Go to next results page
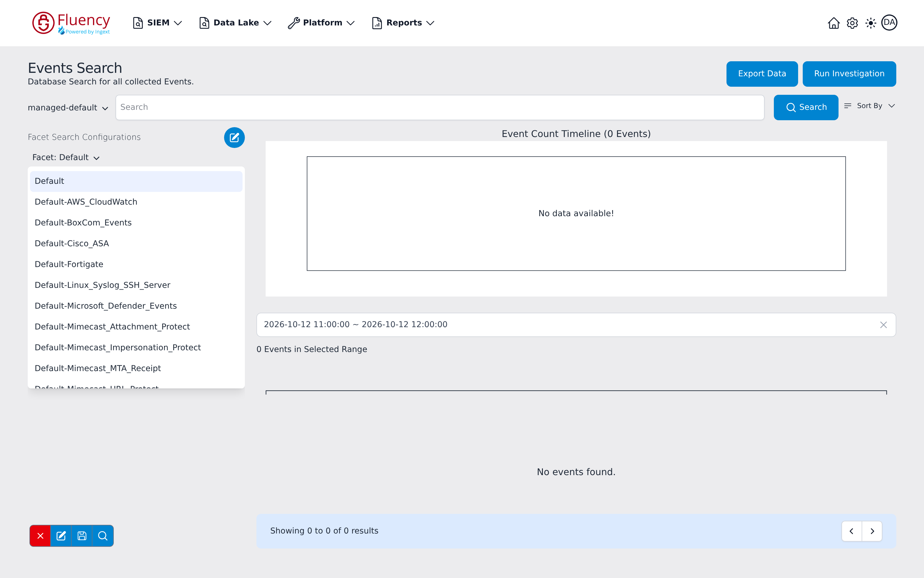The image size is (924, 578). (872, 531)
